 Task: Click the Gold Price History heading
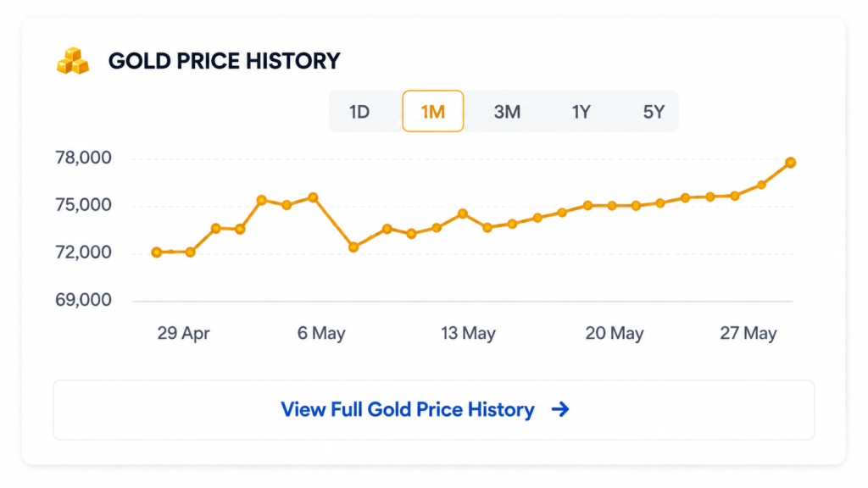(224, 61)
